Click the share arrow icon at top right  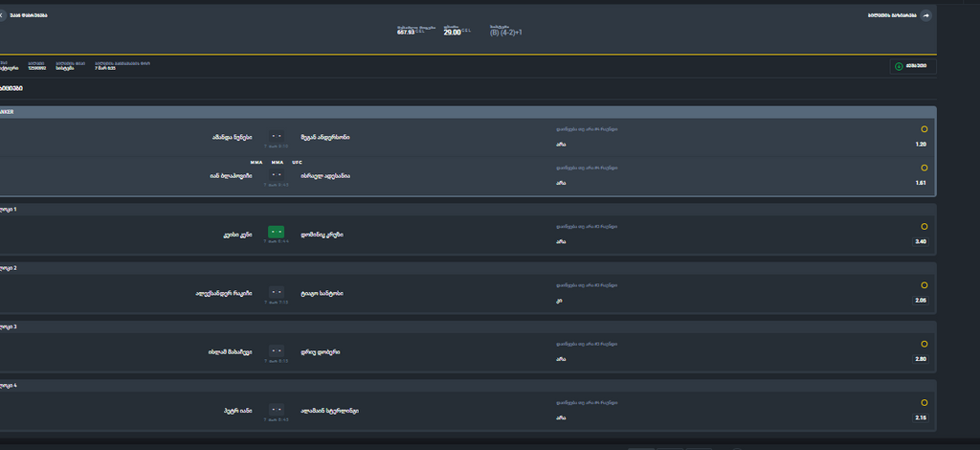925,15
